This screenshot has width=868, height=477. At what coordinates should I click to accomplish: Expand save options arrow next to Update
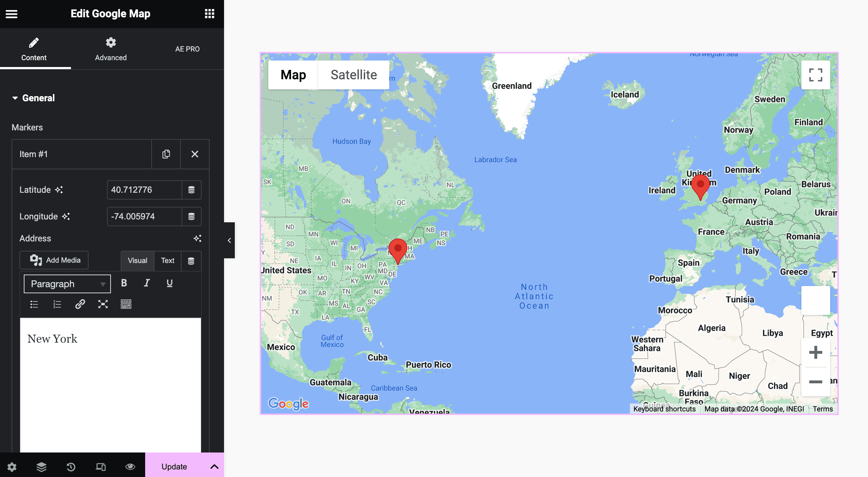click(214, 467)
